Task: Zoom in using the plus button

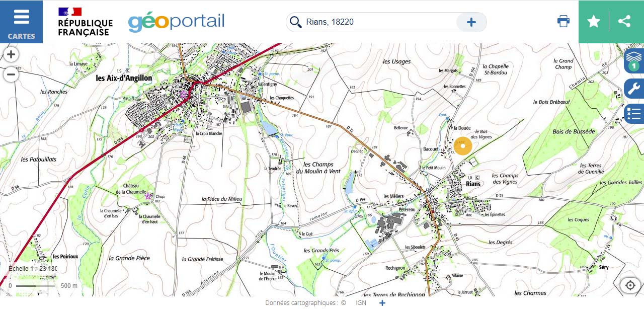Action: 11,54
